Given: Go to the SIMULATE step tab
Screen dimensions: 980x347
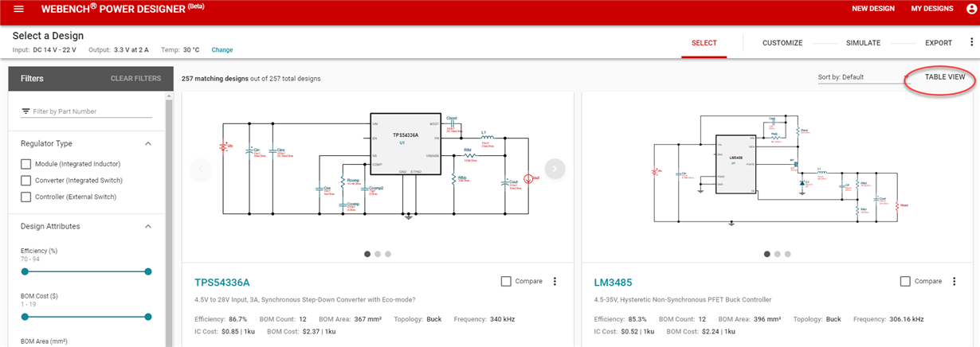Looking at the screenshot, I should click(x=864, y=43).
